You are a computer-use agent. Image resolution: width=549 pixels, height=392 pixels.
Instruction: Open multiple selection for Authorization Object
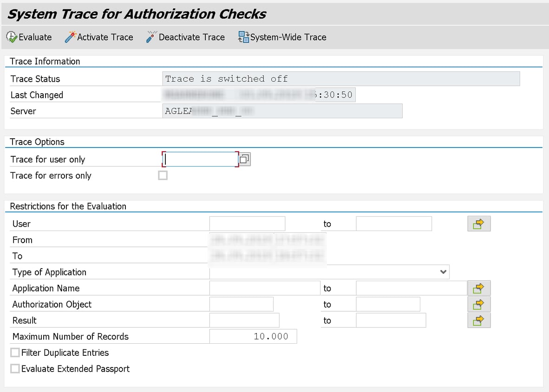tap(479, 304)
